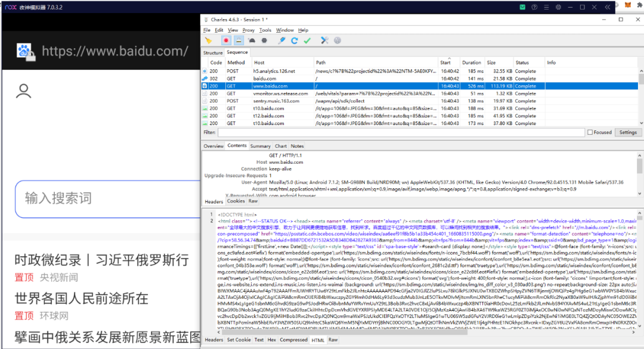Stop recording using the red record button
644x349 pixels.
pos(226,40)
